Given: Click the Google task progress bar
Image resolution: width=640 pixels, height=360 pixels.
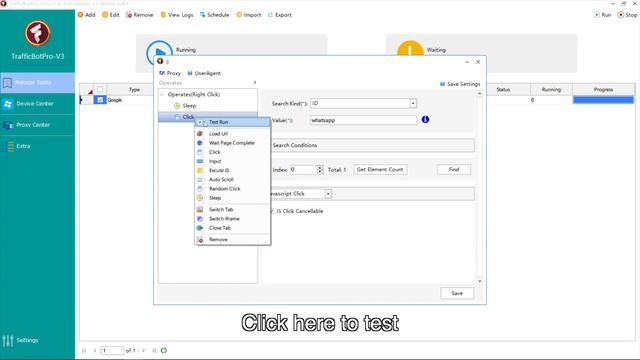Looking at the screenshot, I should click(603, 100).
